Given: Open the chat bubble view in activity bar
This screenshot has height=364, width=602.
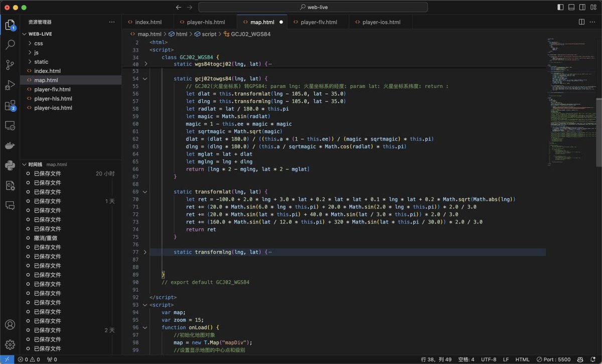Looking at the screenshot, I should tap(10, 205).
